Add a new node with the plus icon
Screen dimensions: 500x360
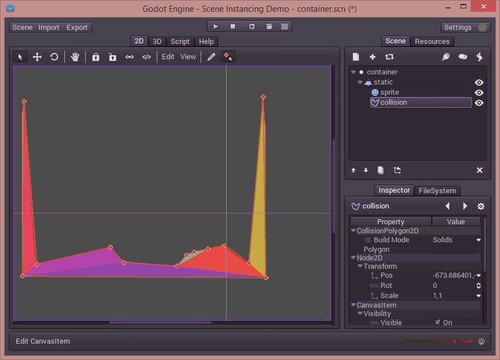[x=373, y=57]
